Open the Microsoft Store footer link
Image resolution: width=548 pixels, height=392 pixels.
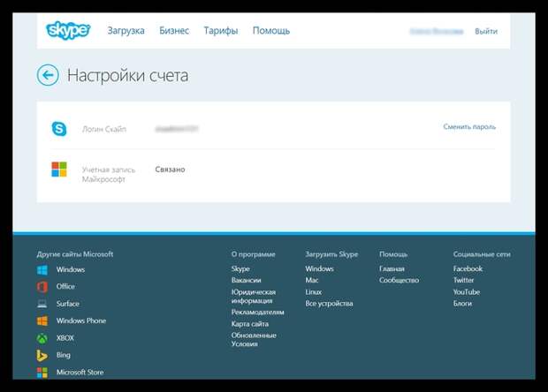pyautogui.click(x=80, y=372)
